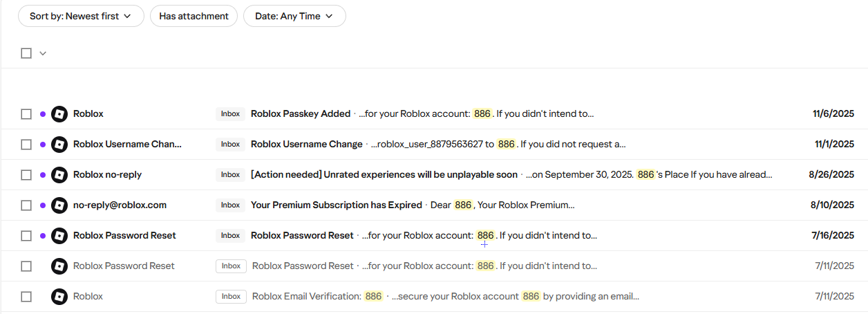Click the avatar icon for no-reply@roblox.com email
This screenshot has height=314, width=868.
click(59, 205)
